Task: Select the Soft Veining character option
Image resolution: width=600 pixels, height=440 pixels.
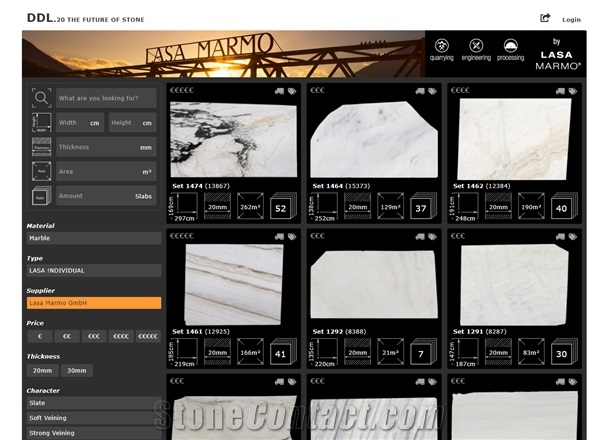Action: [x=94, y=418]
